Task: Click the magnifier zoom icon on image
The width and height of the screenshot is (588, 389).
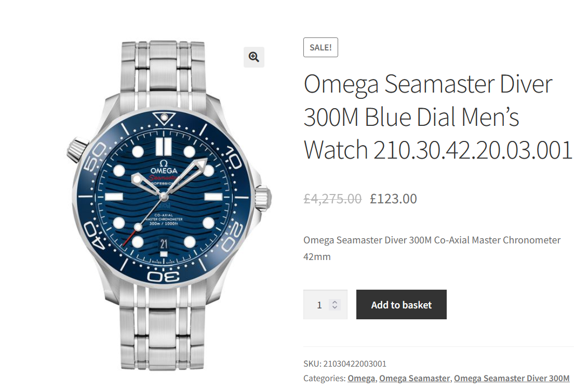Action: tap(253, 57)
